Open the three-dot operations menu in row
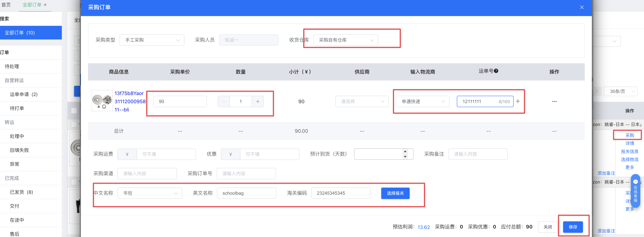The width and height of the screenshot is (644, 237). [x=554, y=101]
